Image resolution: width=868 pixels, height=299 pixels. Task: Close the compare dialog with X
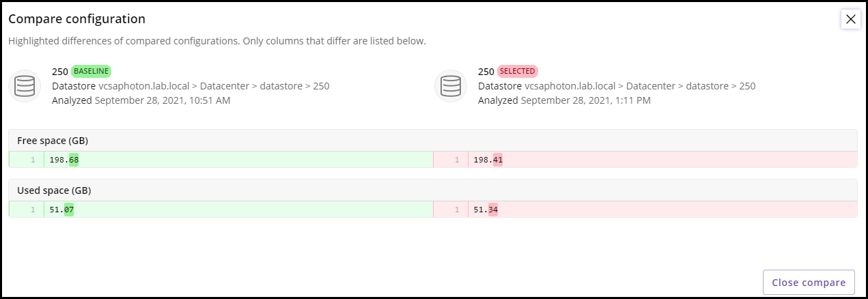850,19
